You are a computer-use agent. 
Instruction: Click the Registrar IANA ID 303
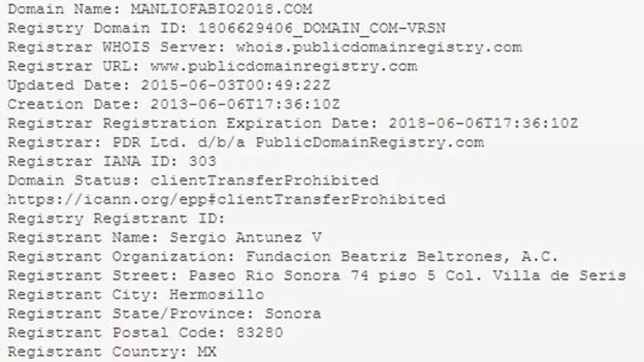[202, 161]
